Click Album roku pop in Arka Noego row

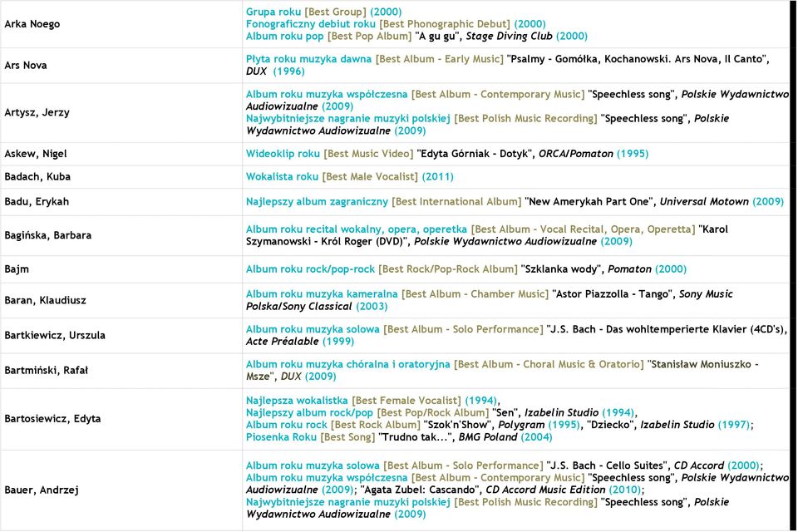(x=284, y=36)
